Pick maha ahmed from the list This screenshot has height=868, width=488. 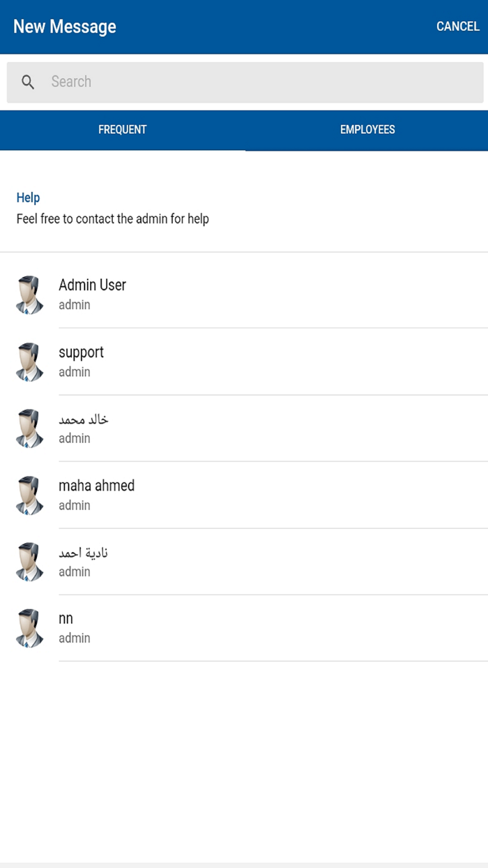pyautogui.click(x=96, y=486)
